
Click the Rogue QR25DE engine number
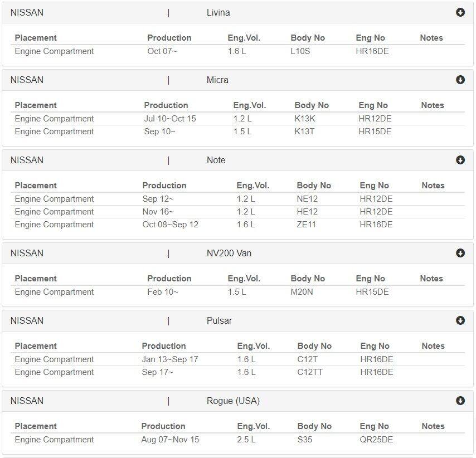376,440
